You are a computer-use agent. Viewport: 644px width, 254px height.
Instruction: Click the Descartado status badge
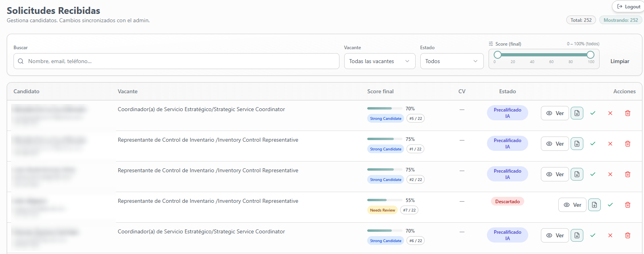(x=508, y=201)
